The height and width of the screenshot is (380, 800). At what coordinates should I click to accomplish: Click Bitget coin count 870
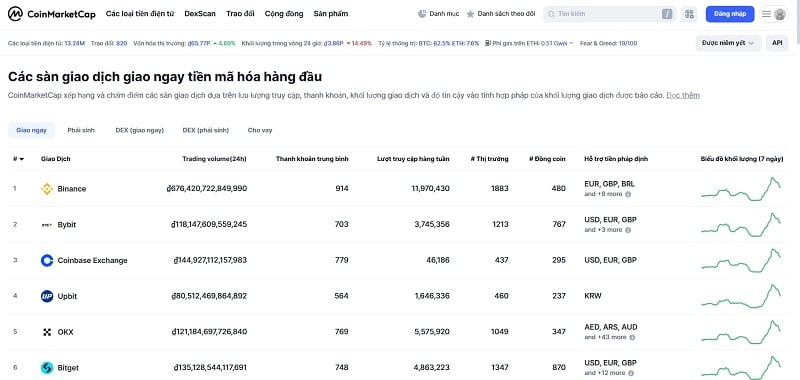pos(559,367)
